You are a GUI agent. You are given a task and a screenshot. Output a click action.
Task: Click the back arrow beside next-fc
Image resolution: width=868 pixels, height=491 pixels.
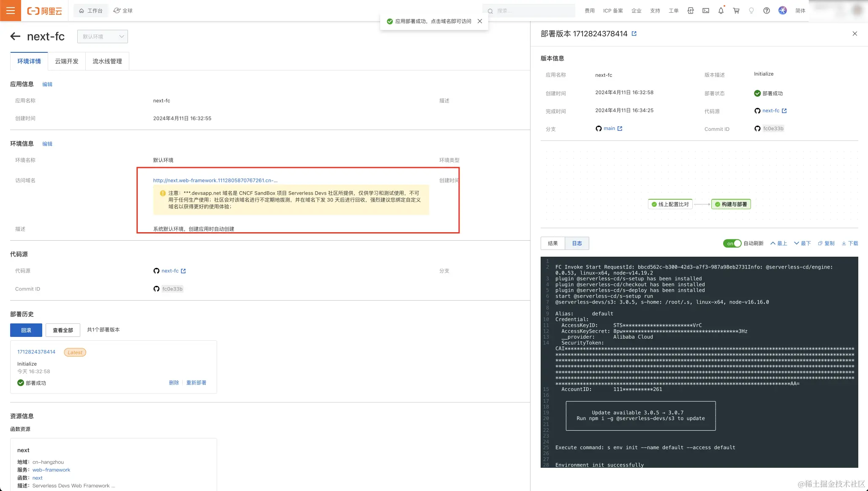click(x=15, y=36)
